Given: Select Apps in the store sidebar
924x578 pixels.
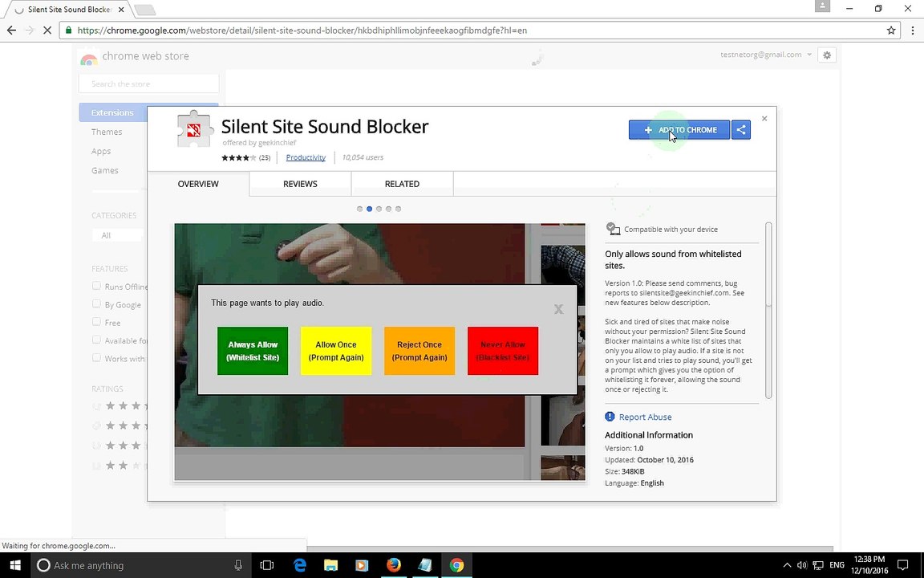Looking at the screenshot, I should pos(101,152).
